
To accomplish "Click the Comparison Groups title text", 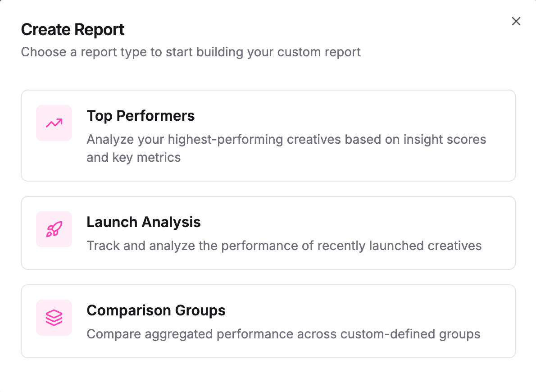I will [x=156, y=310].
